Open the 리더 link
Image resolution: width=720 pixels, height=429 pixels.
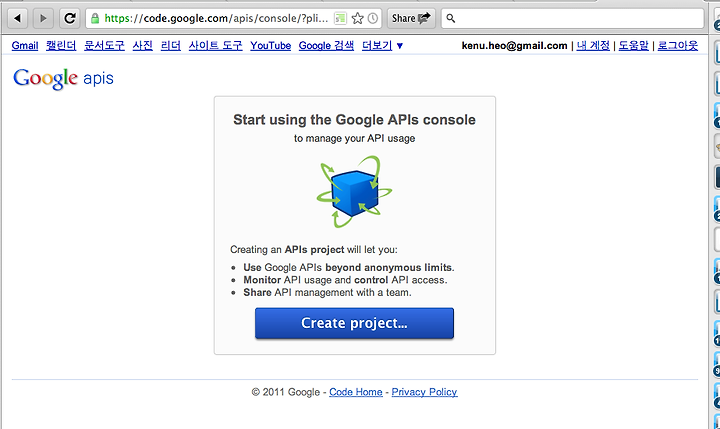click(170, 45)
